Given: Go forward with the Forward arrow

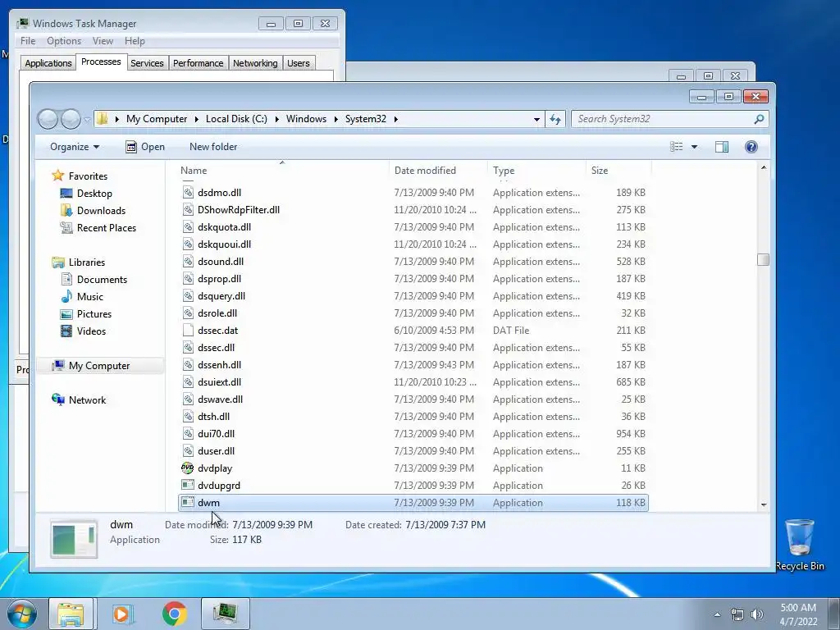Looking at the screenshot, I should [71, 119].
